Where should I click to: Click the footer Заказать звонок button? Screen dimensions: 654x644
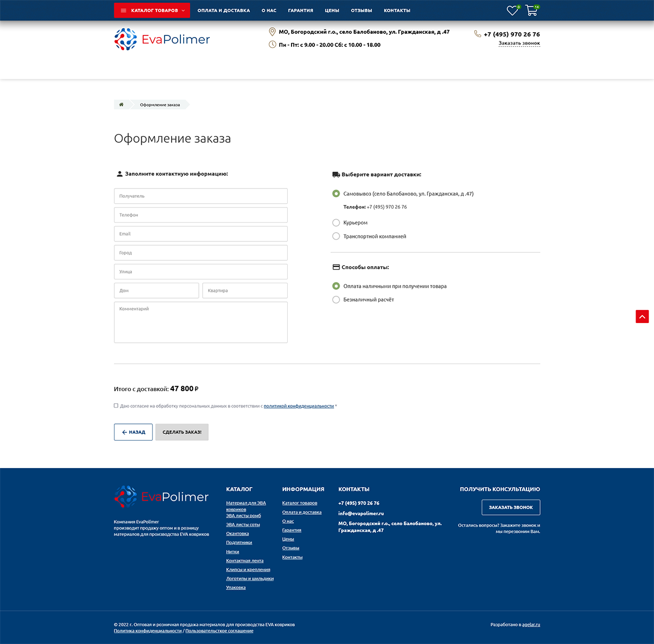511,507
